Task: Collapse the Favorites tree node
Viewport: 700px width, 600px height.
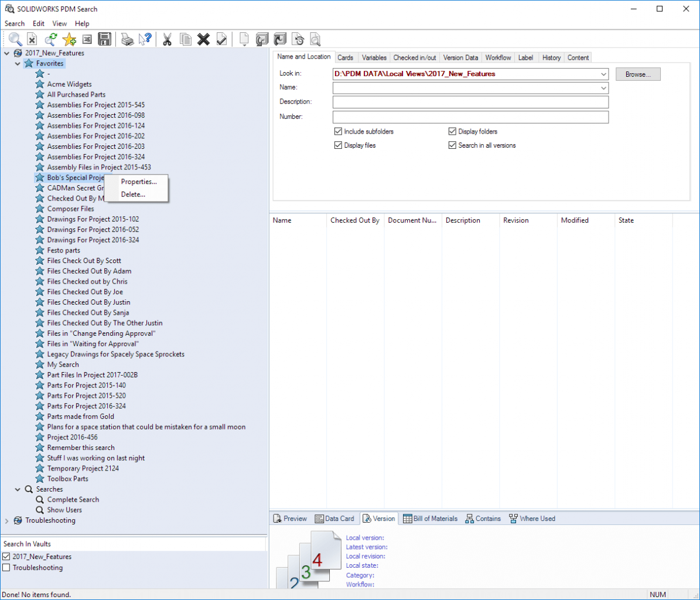Action: [18, 64]
